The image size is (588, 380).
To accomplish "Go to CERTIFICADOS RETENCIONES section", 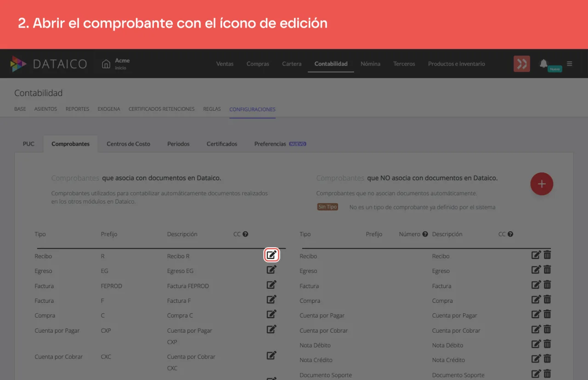I will tap(162, 109).
